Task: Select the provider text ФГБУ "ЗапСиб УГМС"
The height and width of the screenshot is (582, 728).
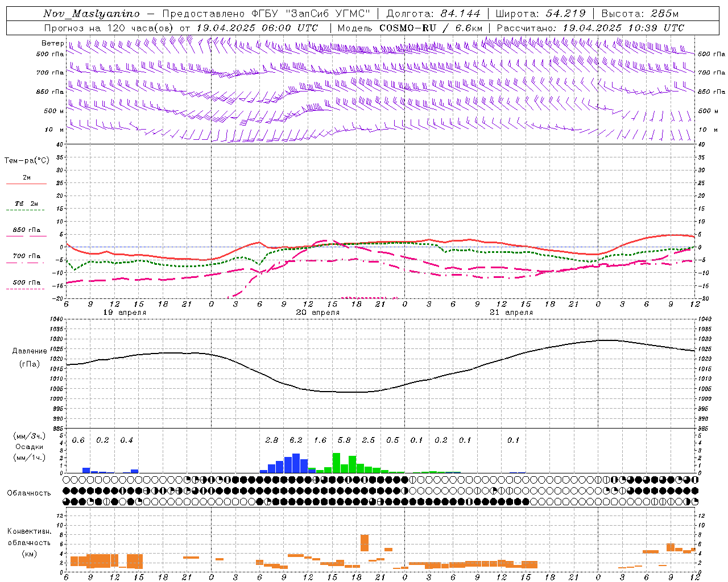Action: [x=311, y=14]
